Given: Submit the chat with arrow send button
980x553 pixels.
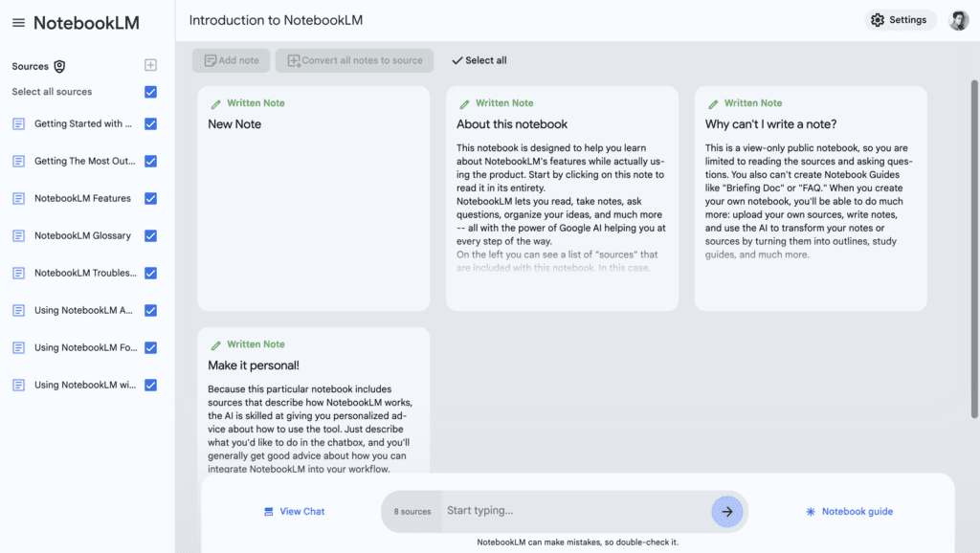Looking at the screenshot, I should coord(727,511).
